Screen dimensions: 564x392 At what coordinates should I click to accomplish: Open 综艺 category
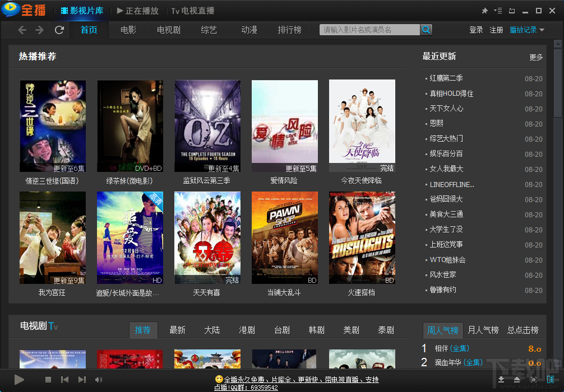(x=209, y=30)
